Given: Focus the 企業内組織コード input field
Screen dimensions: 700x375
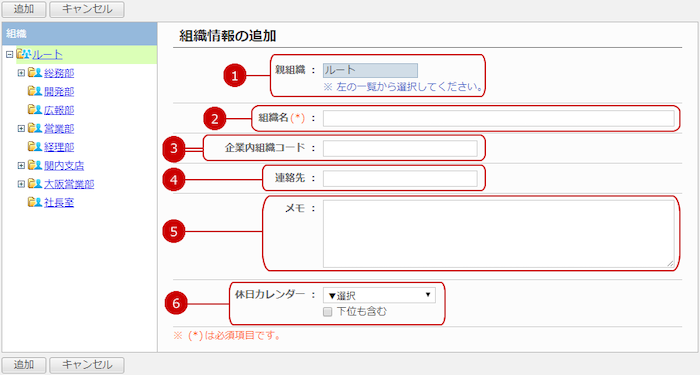Looking at the screenshot, I should pyautogui.click(x=400, y=148).
